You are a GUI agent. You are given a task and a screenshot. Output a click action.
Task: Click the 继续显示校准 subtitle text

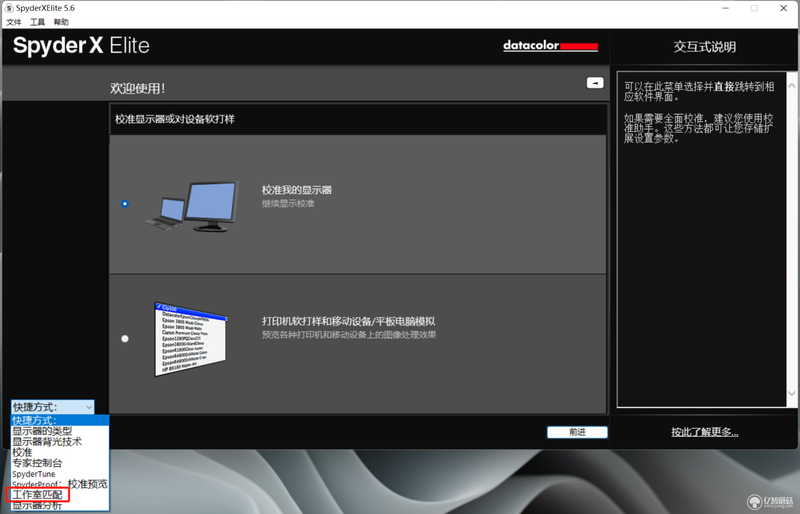pos(288,204)
